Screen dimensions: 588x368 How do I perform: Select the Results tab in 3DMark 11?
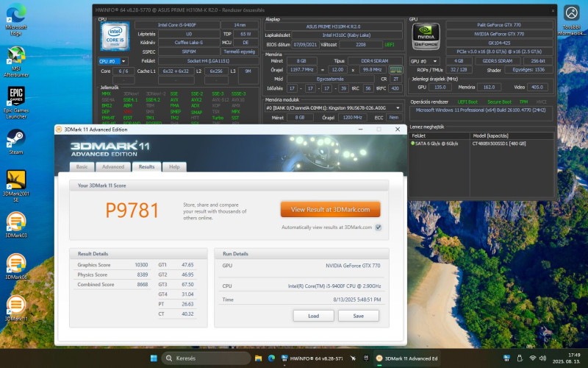(146, 167)
